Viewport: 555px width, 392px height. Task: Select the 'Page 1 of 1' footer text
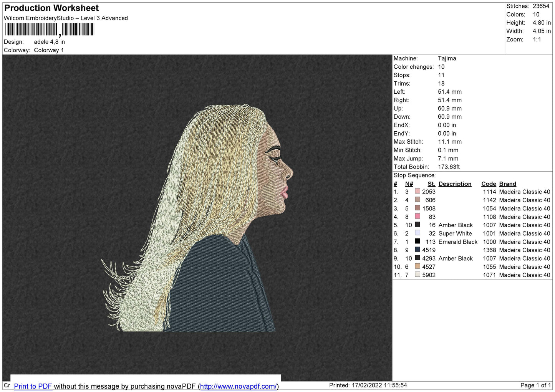pyautogui.click(x=535, y=385)
